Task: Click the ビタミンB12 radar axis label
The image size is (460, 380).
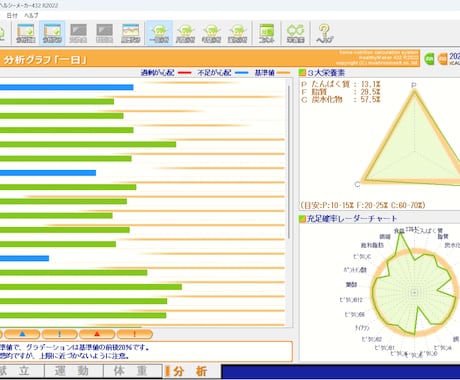Action: coord(351,300)
